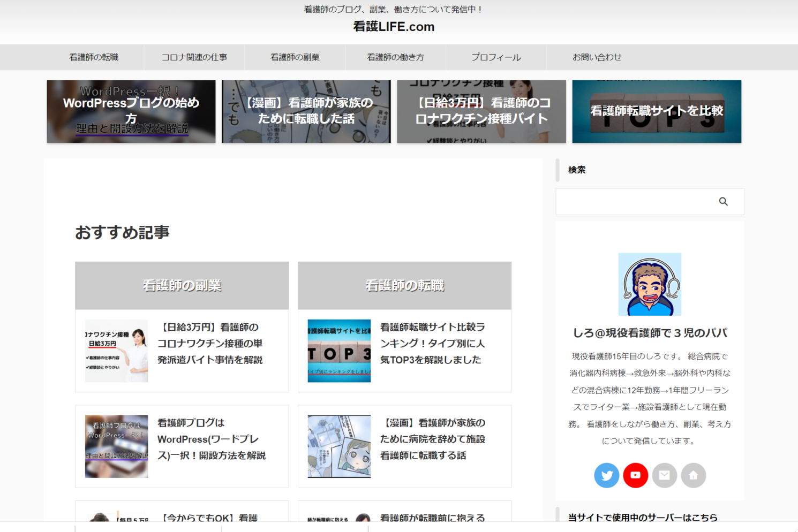Click the 検索 sidebar heading
798x532 pixels.
coord(577,170)
